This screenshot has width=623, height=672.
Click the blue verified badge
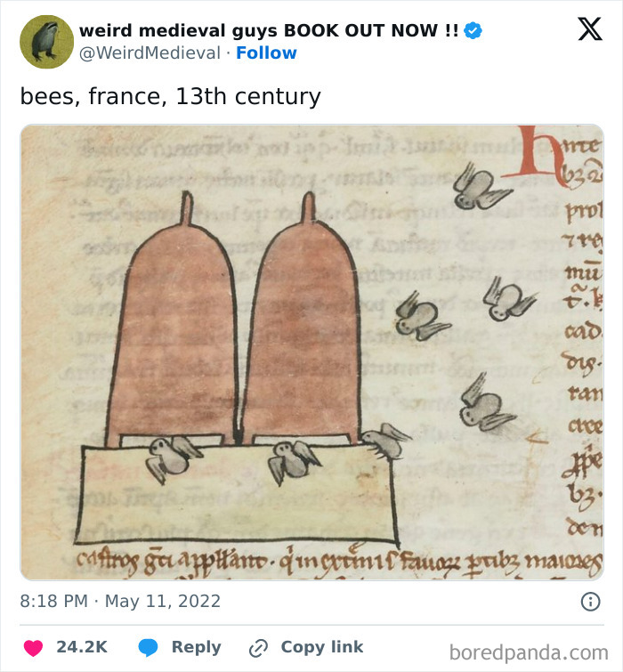coord(473,30)
